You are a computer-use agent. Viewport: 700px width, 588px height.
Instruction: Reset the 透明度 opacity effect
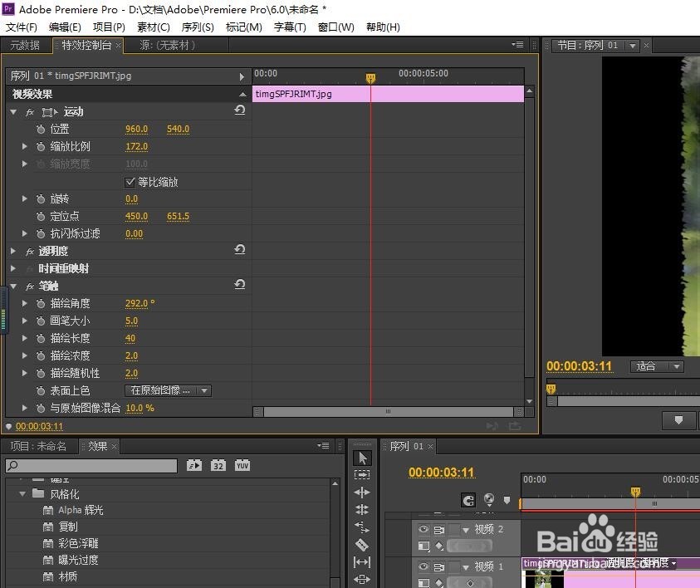coord(240,250)
